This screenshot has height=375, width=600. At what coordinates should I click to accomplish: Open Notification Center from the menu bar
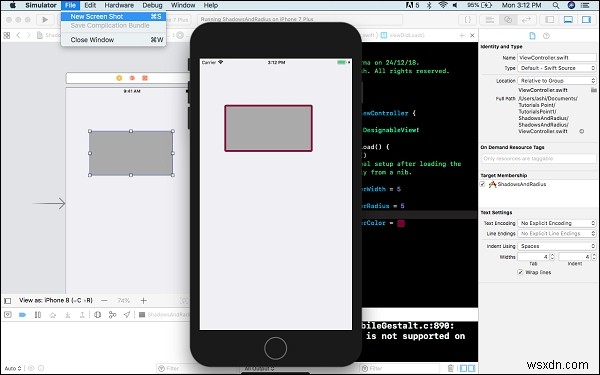tap(585, 5)
